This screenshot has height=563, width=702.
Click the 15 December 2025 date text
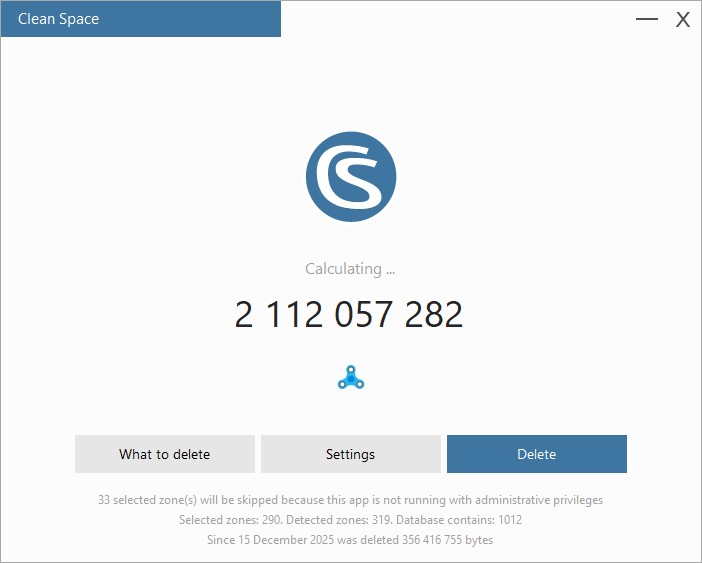(x=286, y=539)
